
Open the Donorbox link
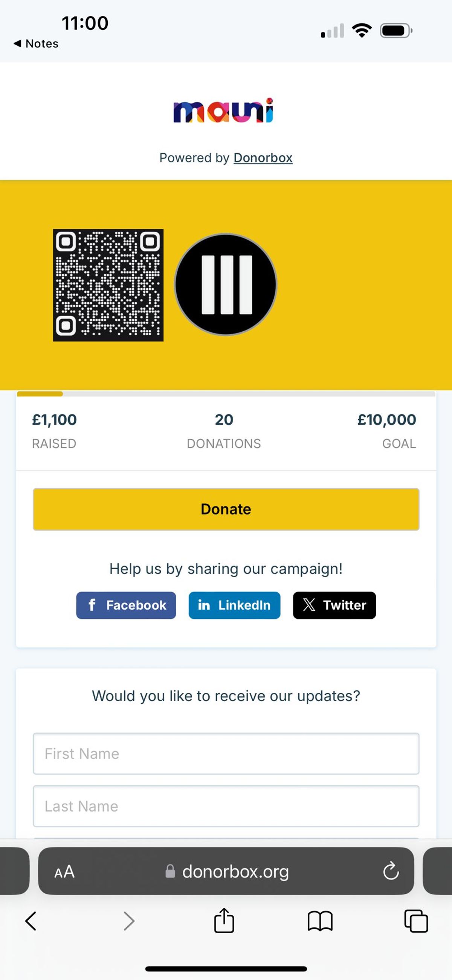(263, 157)
